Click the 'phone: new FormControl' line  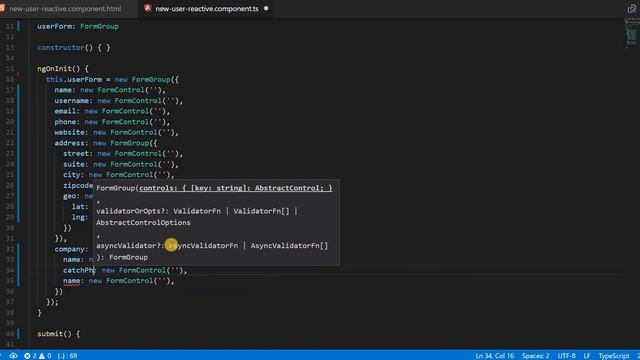pyautogui.click(x=112, y=122)
